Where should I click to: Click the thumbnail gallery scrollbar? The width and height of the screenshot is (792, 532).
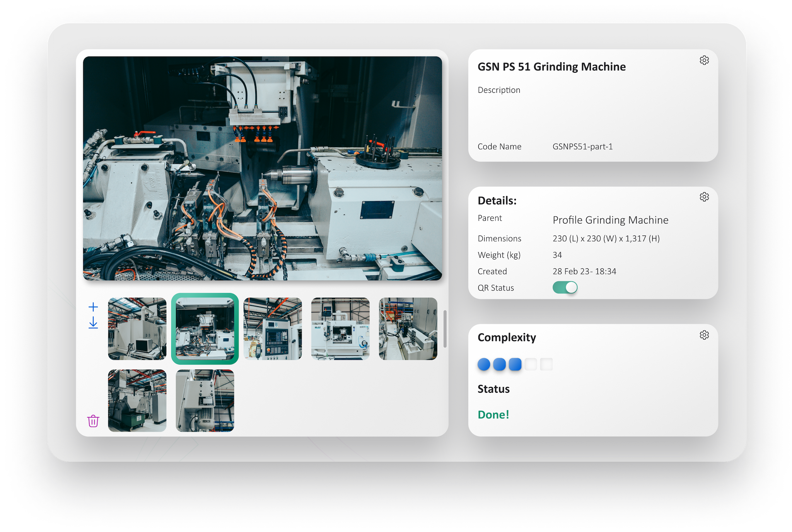click(x=445, y=329)
